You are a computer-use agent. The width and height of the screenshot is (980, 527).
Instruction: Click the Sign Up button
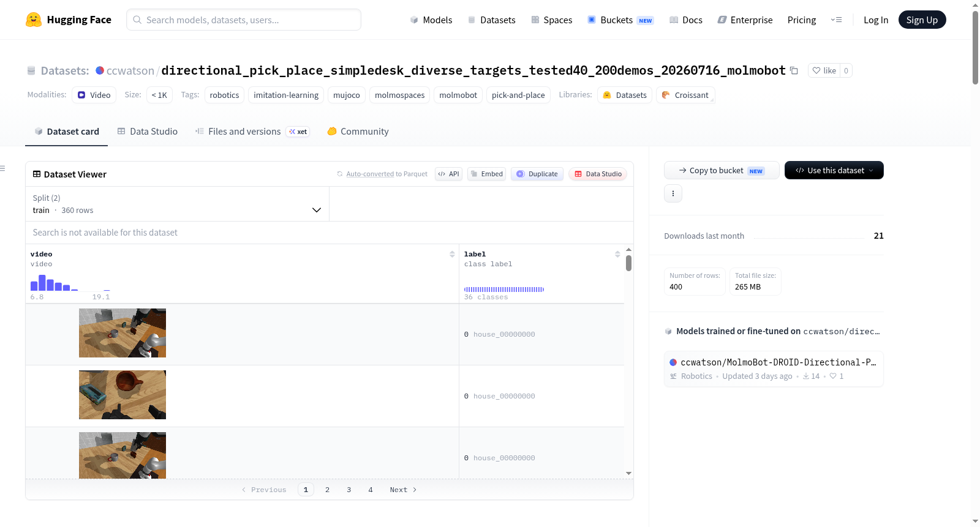pyautogui.click(x=922, y=20)
